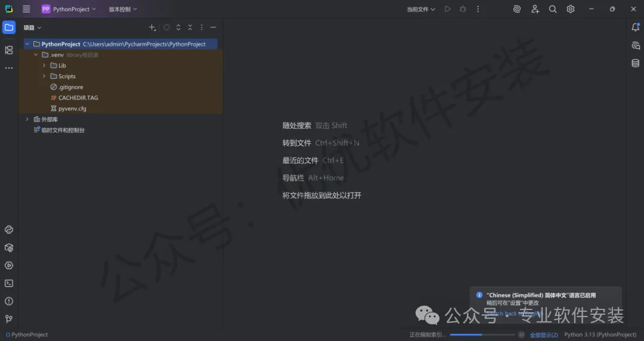Click 正在编制索引... status text
The width and height of the screenshot is (644, 341).
[x=428, y=334]
